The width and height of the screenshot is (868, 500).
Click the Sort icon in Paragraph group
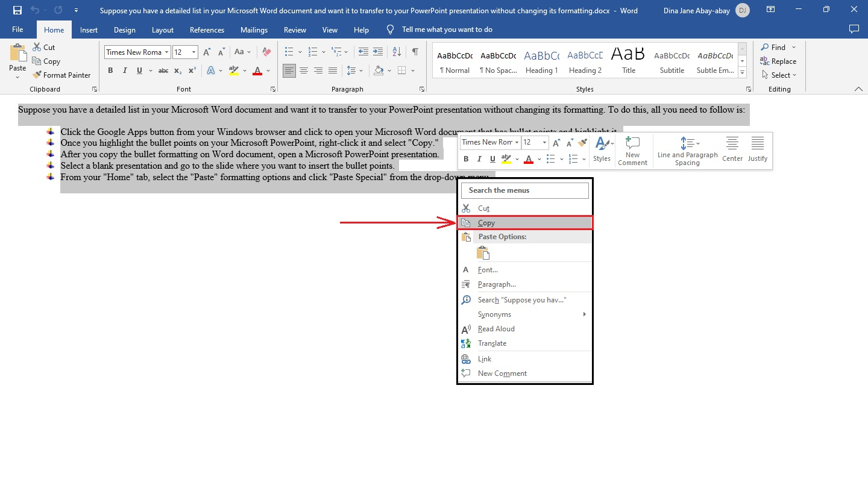tap(396, 52)
